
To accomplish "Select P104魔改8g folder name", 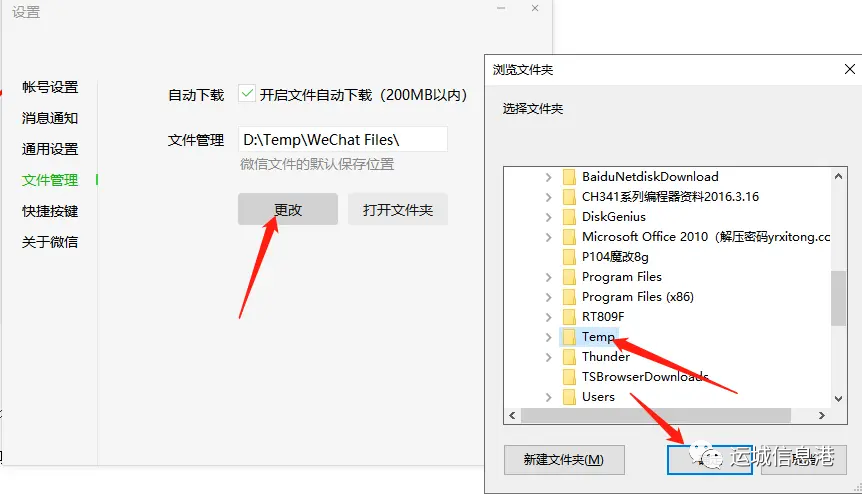I will click(615, 257).
